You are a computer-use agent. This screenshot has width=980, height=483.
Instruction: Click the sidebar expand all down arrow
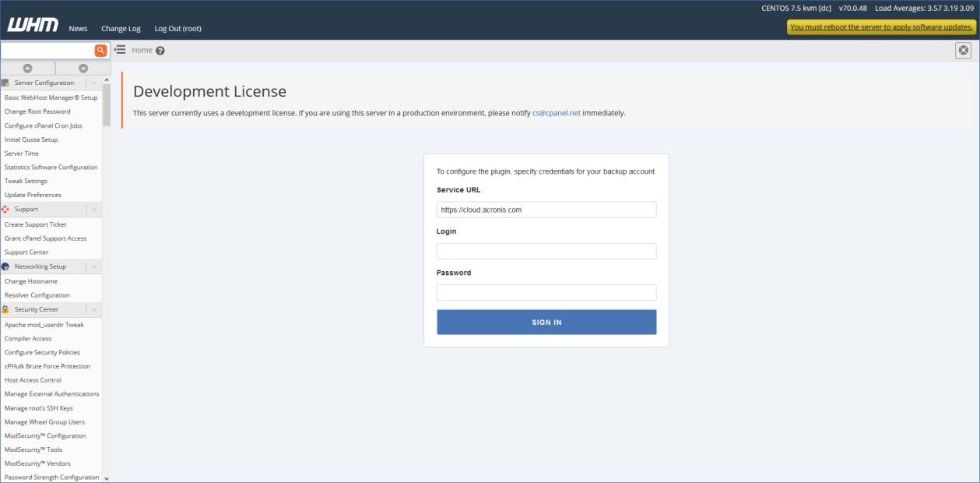tap(83, 69)
